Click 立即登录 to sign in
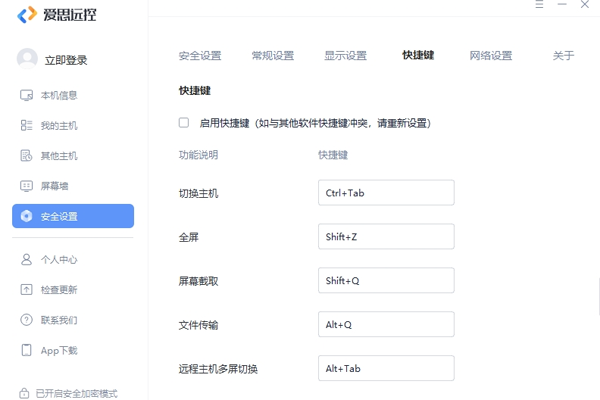 click(65, 60)
